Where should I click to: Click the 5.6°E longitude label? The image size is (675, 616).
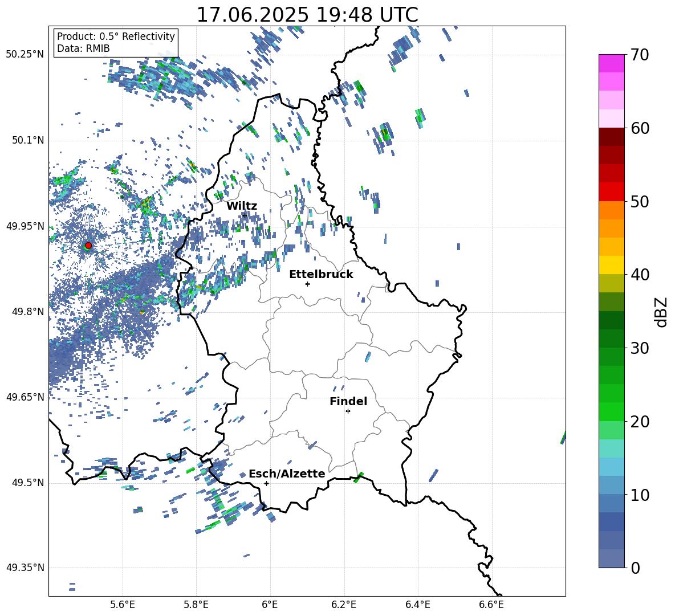123,605
